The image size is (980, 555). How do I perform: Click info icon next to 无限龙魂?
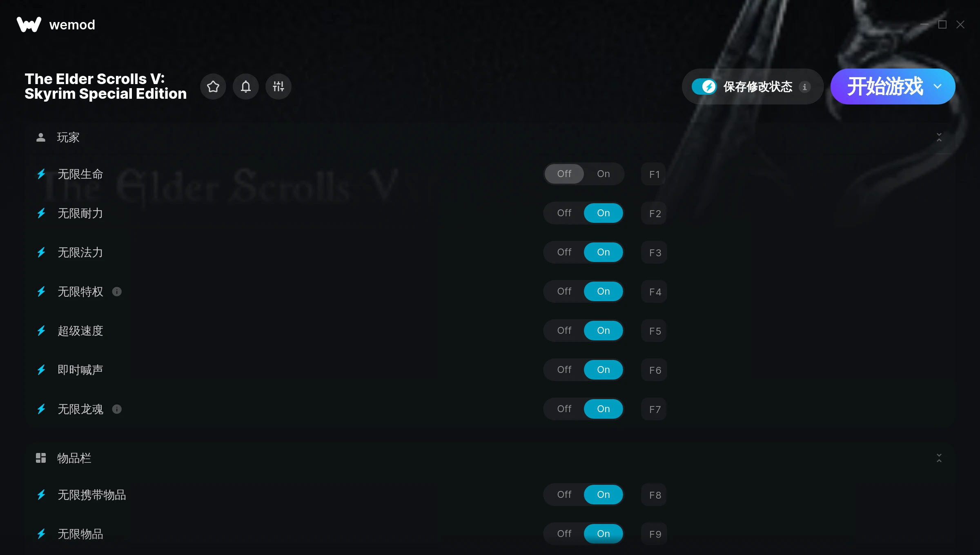(x=117, y=409)
